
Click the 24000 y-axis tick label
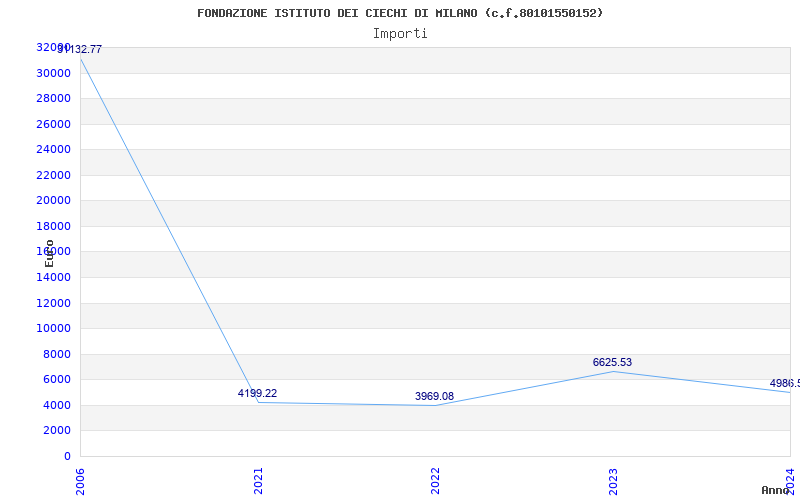(x=53, y=149)
